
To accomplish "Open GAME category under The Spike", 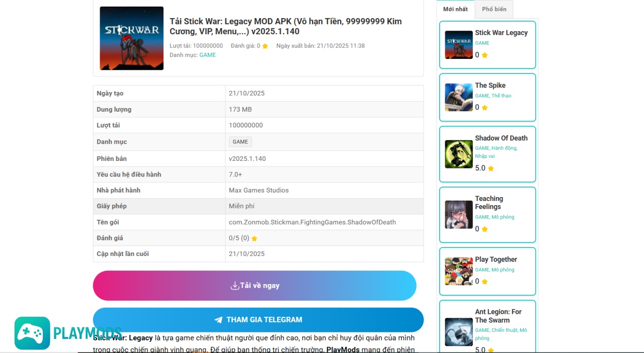I will 482,96.
